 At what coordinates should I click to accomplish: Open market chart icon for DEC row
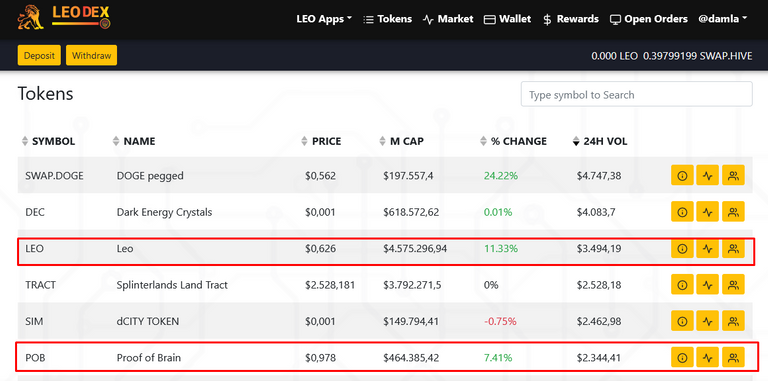(x=707, y=212)
